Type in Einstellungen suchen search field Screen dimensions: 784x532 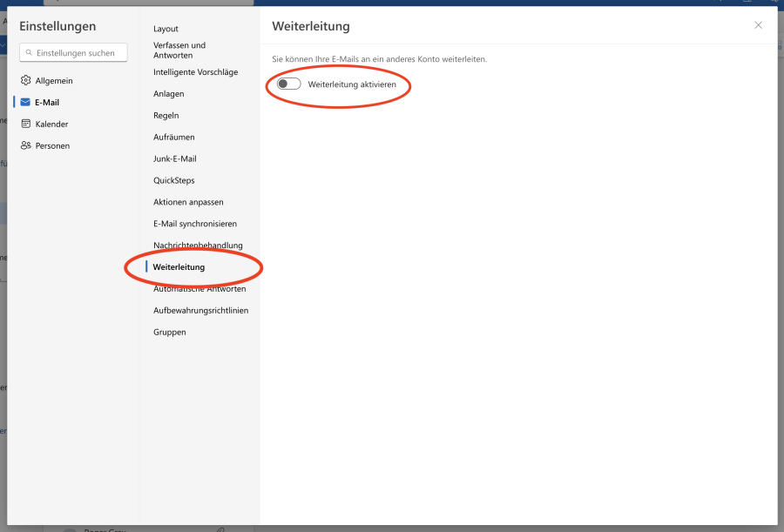(78, 53)
